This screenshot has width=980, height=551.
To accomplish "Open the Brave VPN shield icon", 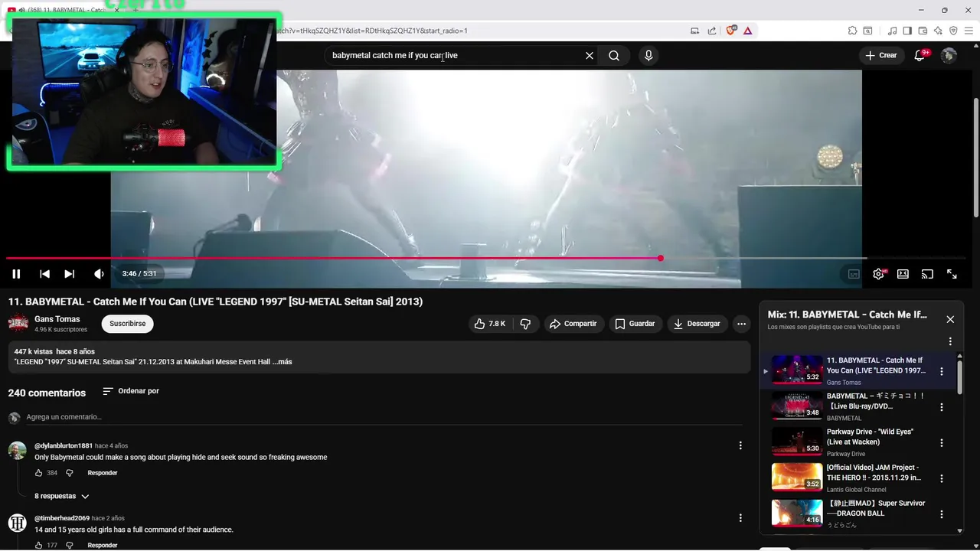I will click(x=953, y=31).
